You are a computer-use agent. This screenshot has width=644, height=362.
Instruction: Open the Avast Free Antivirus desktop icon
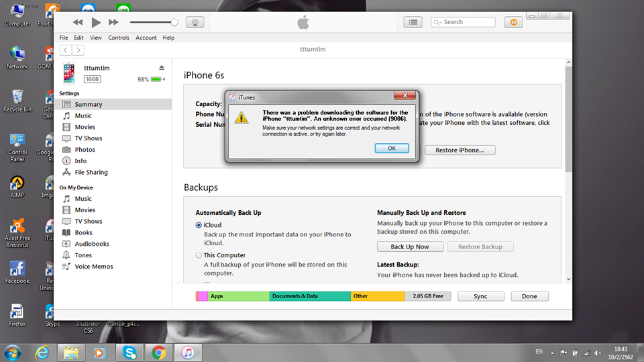[x=17, y=233]
